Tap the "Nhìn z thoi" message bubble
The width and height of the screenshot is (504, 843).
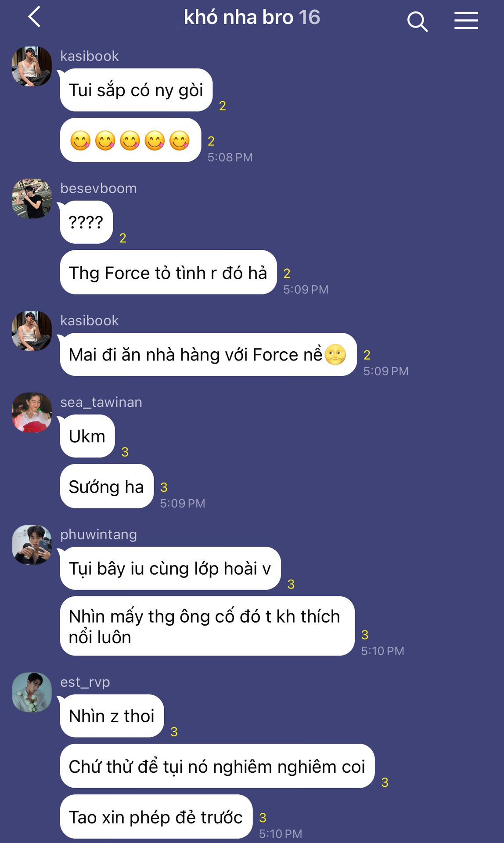click(112, 716)
